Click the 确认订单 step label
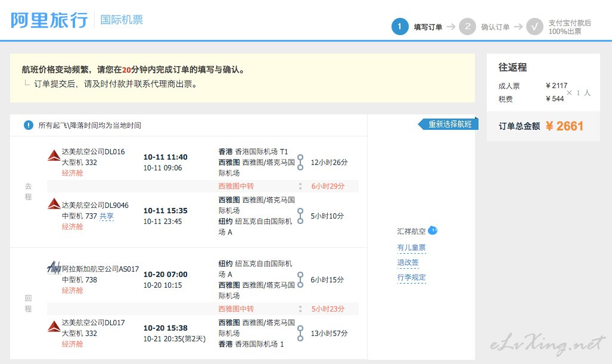 495,27
